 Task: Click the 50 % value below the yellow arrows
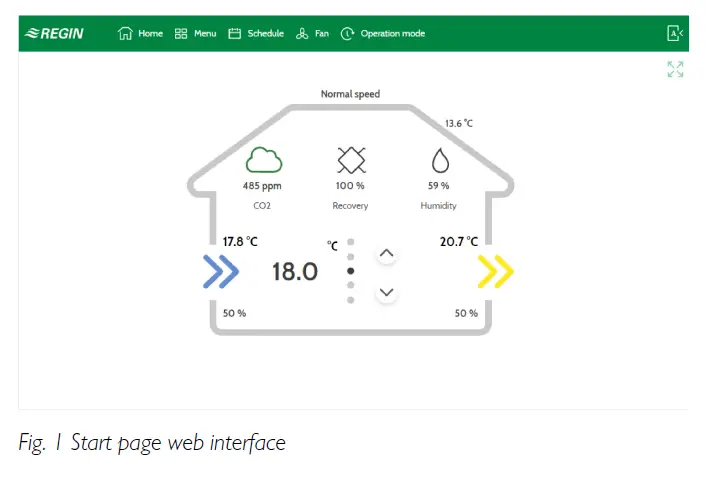tap(466, 313)
